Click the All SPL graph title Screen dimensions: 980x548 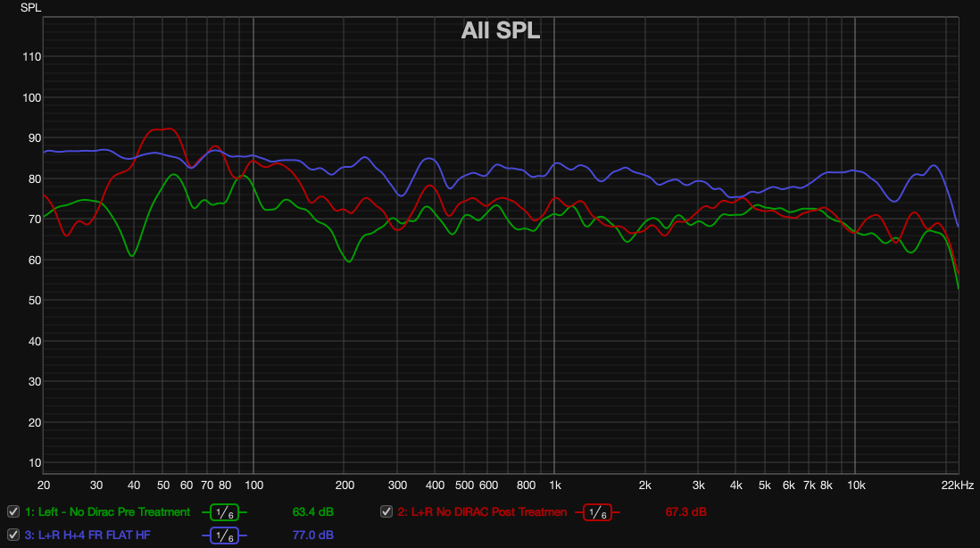point(500,30)
